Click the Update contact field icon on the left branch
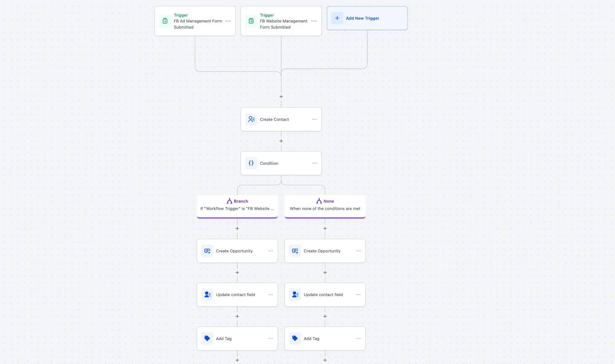The width and height of the screenshot is (615, 364). (207, 295)
